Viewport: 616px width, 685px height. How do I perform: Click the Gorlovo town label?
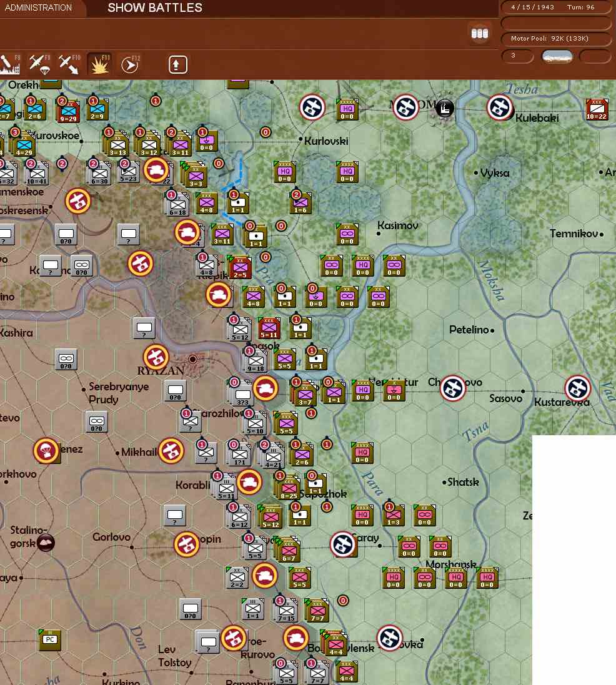point(111,537)
